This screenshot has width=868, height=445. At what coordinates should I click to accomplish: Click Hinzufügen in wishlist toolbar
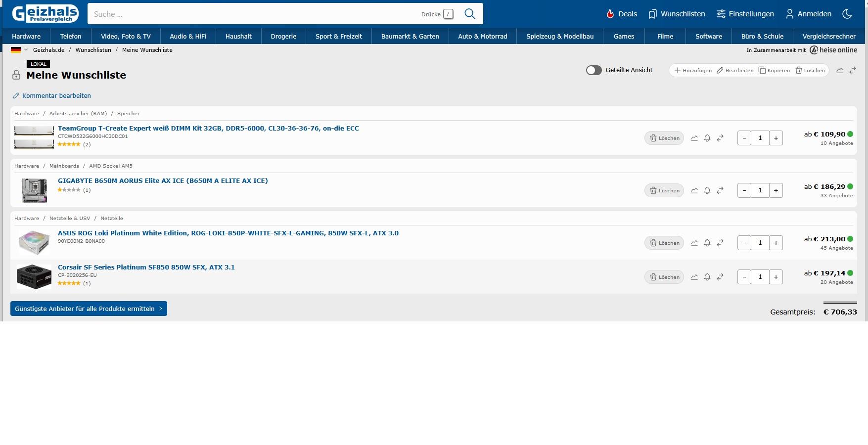[693, 70]
